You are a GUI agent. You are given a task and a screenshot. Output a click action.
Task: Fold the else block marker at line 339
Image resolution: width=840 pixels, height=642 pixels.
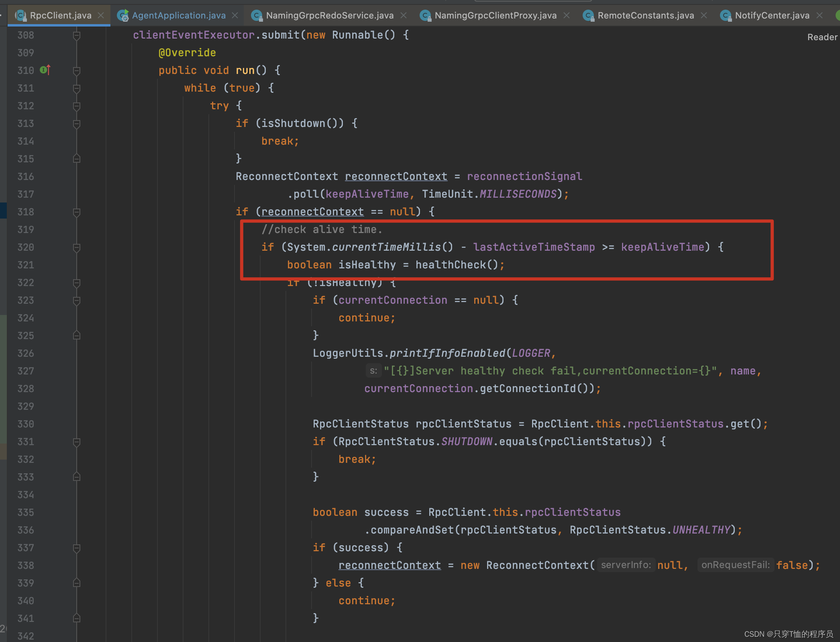(77, 583)
